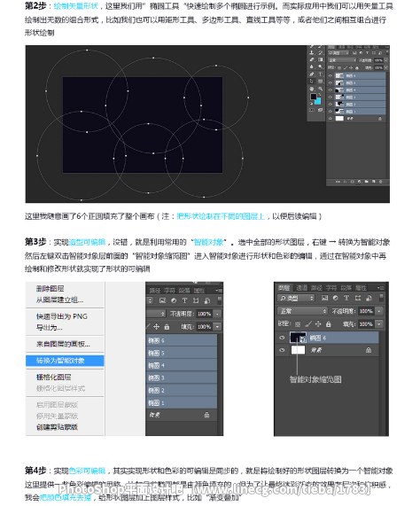This screenshot has height=506, width=420.
Task: Hide the 椭圆 4 layer in step 2 panel
Action: coord(330,90)
